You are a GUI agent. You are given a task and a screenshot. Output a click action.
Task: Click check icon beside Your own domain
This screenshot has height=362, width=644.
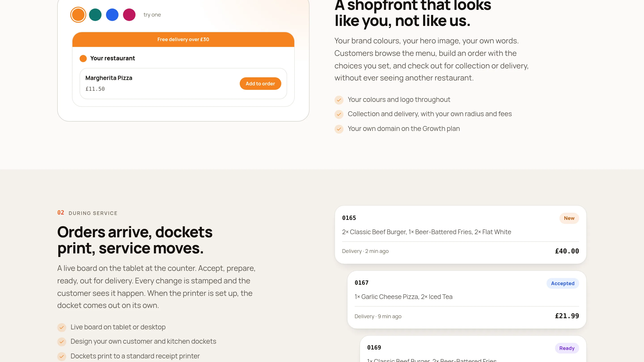coord(339,129)
